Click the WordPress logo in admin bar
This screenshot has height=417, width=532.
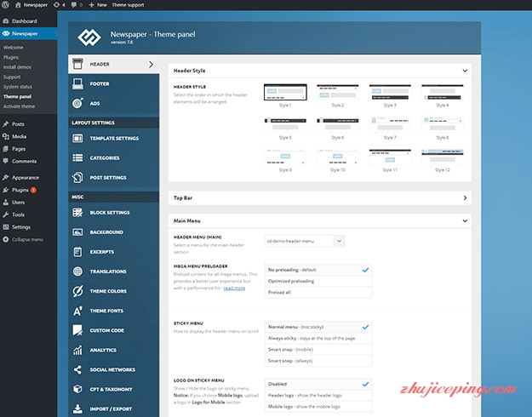click(x=5, y=5)
